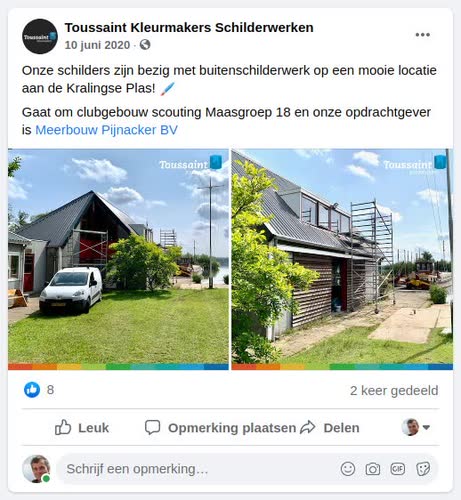Share the post via Delen

click(330, 428)
